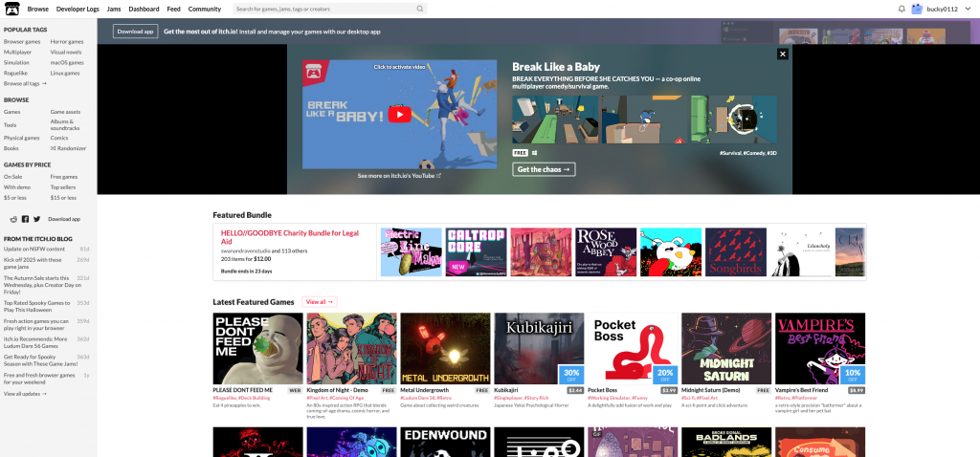Open first Break Like a Baby screenshot

(x=556, y=120)
